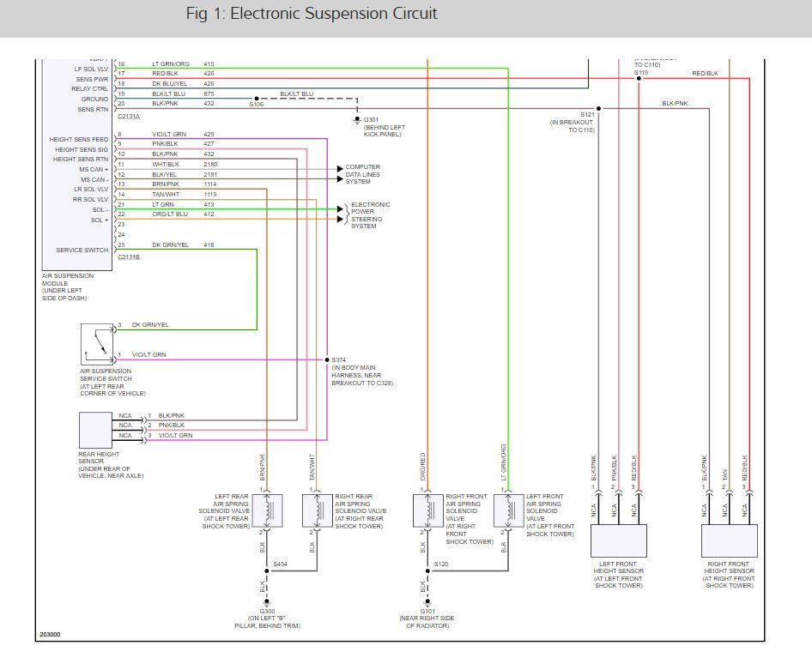Click splice point S374 dot
Image resolution: width=812 pixels, height=670 pixels.
(327, 359)
